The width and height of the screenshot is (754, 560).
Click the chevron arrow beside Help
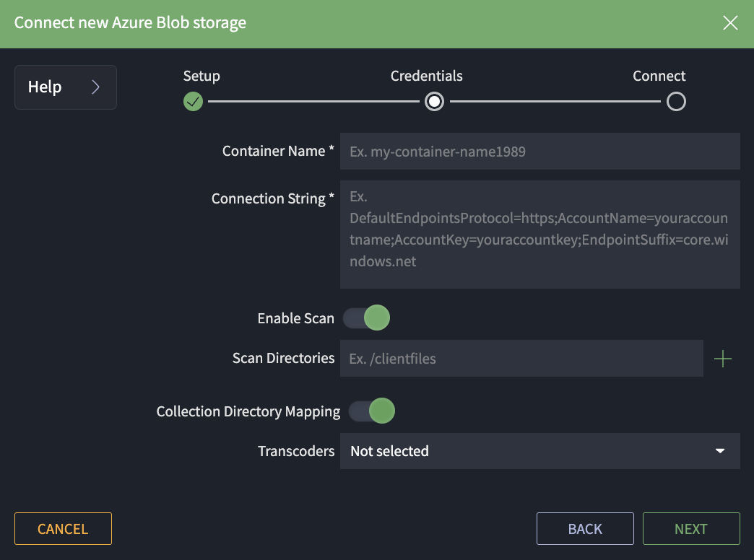[x=96, y=87]
